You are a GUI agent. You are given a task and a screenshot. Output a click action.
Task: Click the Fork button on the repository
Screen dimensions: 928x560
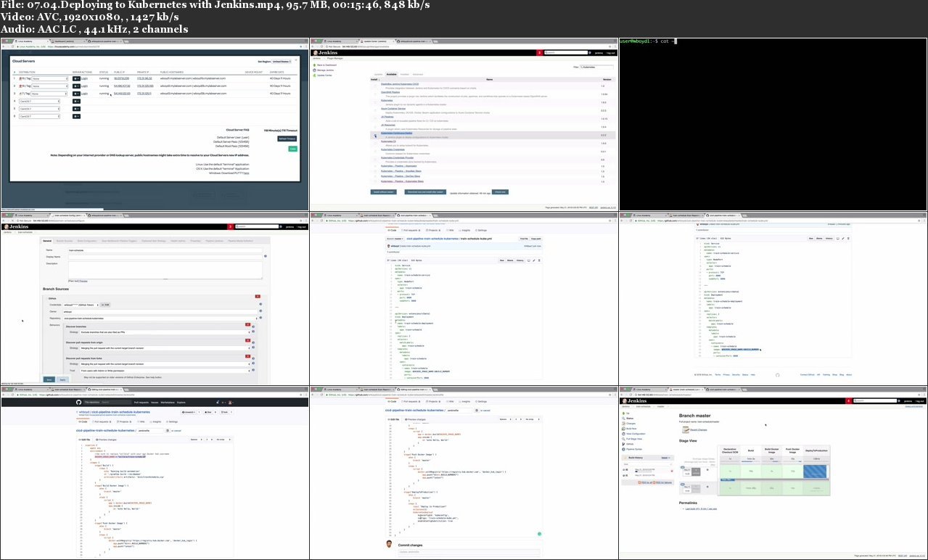tap(224, 412)
